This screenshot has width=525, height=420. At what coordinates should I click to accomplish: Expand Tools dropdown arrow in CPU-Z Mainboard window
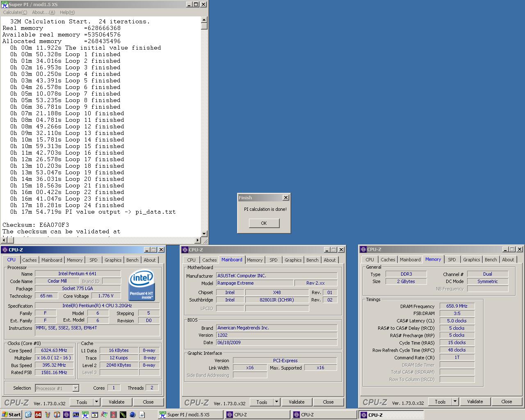pos(276,402)
